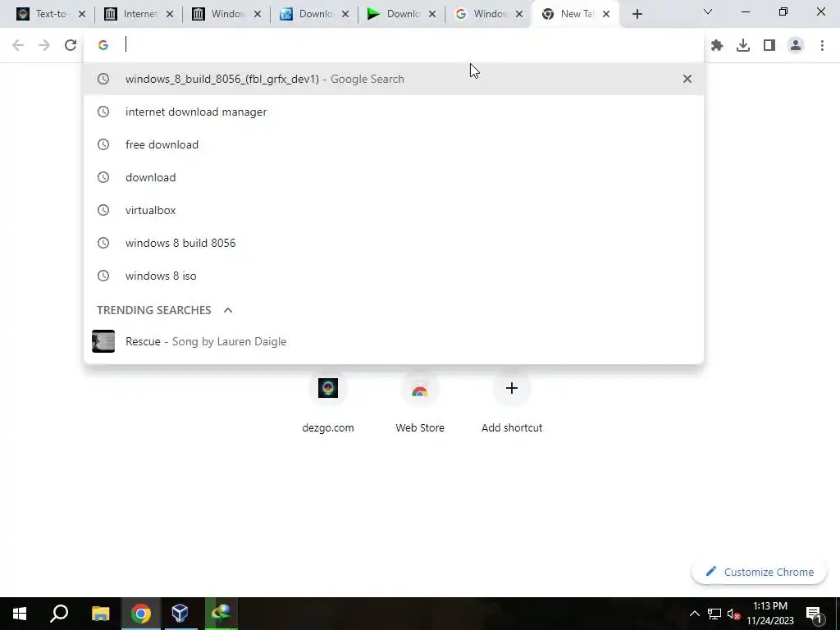840x630 pixels.
Task: Click the Chrome taskbar icon
Action: pyautogui.click(x=141, y=614)
